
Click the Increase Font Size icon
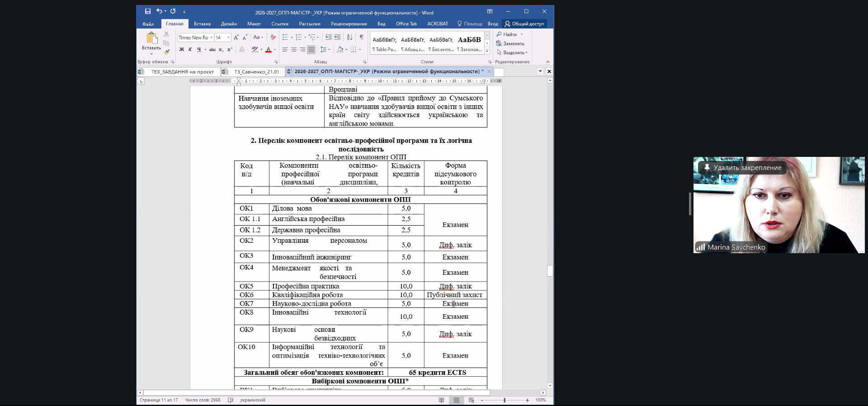pyautogui.click(x=236, y=38)
